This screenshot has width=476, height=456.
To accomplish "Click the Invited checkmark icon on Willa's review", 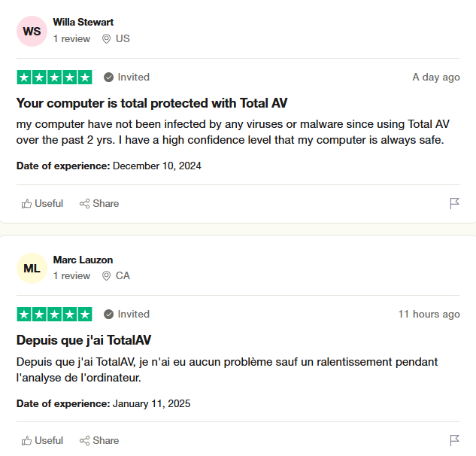I will pos(109,78).
